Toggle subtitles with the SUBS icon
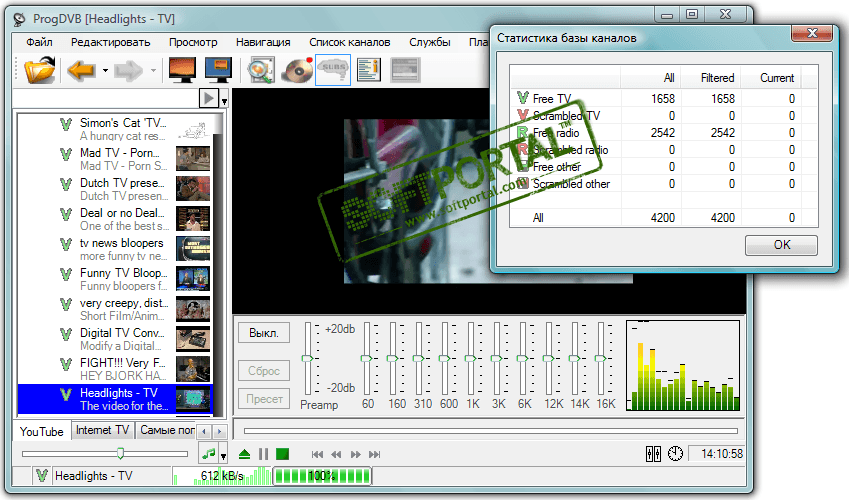 click(x=332, y=70)
